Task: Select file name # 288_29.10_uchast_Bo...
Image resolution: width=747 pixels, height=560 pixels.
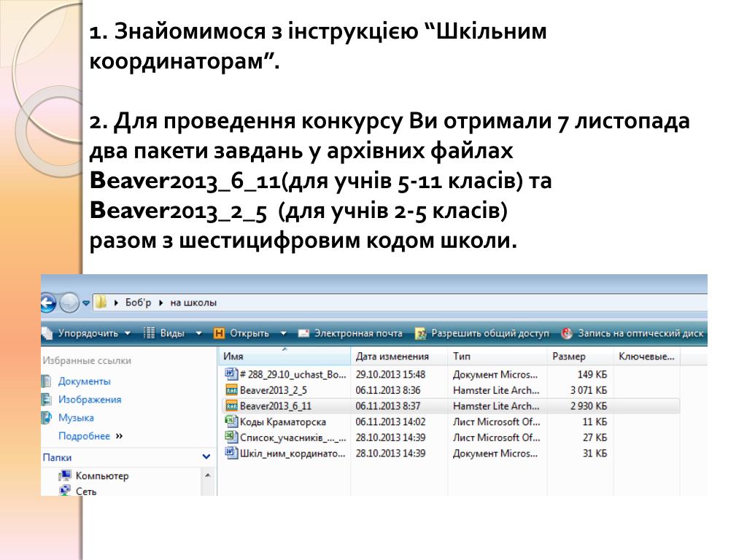Action: [x=293, y=375]
